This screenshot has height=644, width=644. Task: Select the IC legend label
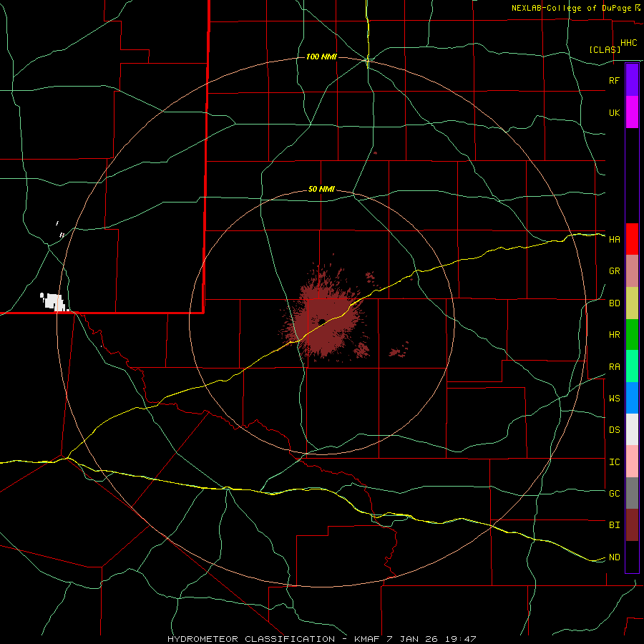[614, 462]
